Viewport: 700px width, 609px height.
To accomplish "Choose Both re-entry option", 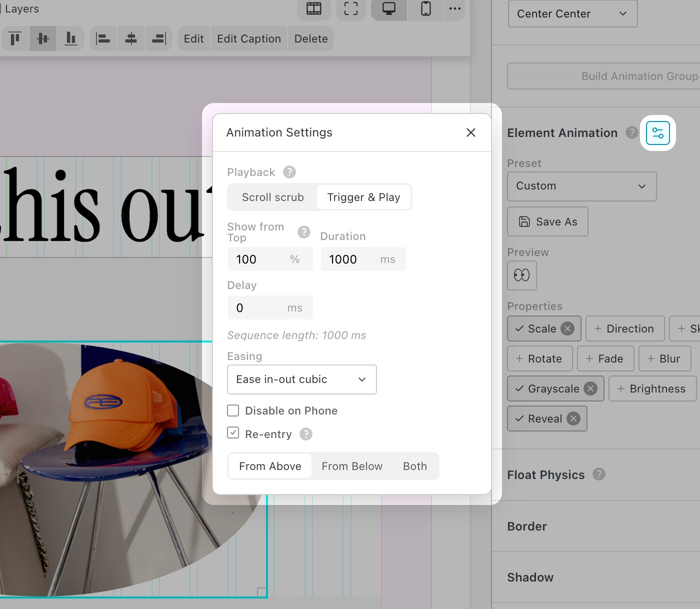I will (415, 466).
